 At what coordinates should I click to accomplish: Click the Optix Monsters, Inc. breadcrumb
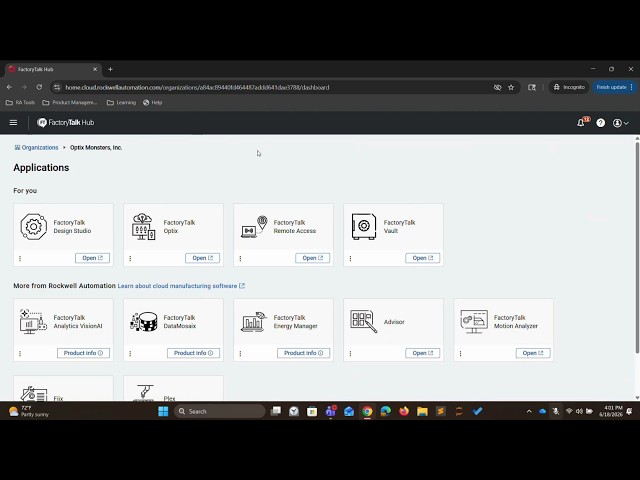click(96, 147)
